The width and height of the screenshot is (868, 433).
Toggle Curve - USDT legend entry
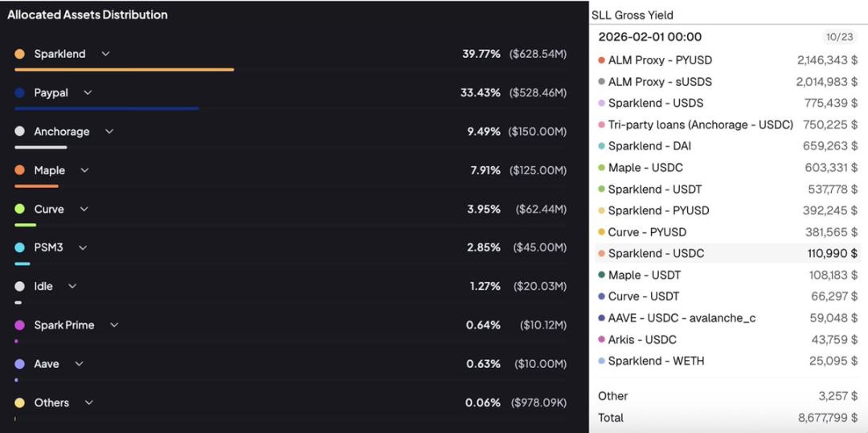pyautogui.click(x=643, y=296)
